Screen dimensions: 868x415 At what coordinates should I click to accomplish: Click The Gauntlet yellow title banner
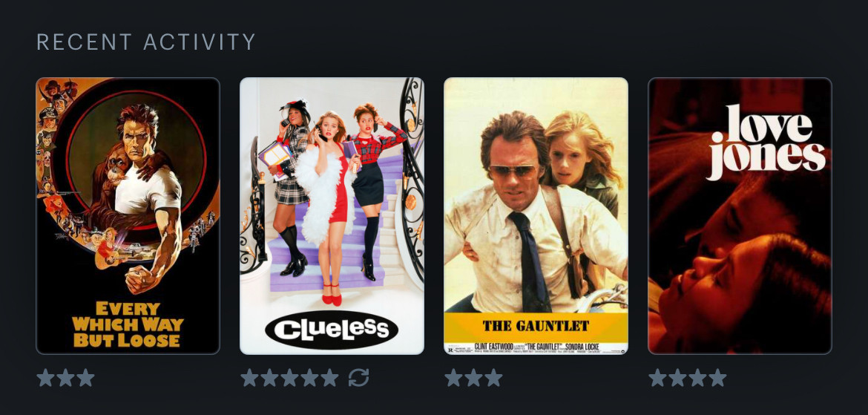coord(536,327)
